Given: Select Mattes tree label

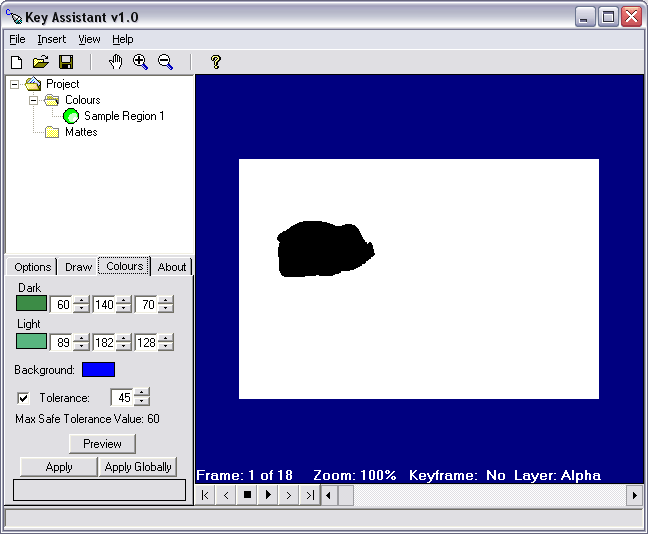Looking at the screenshot, I should point(81,132).
